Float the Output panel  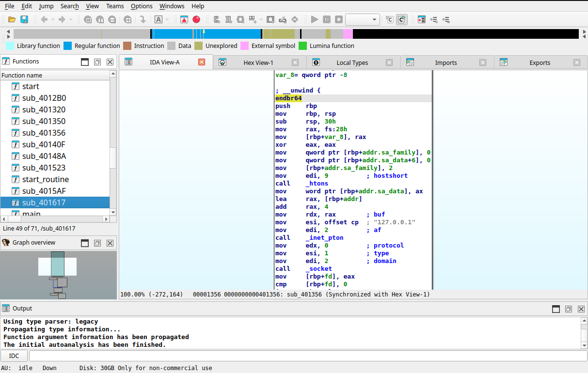pos(569,309)
